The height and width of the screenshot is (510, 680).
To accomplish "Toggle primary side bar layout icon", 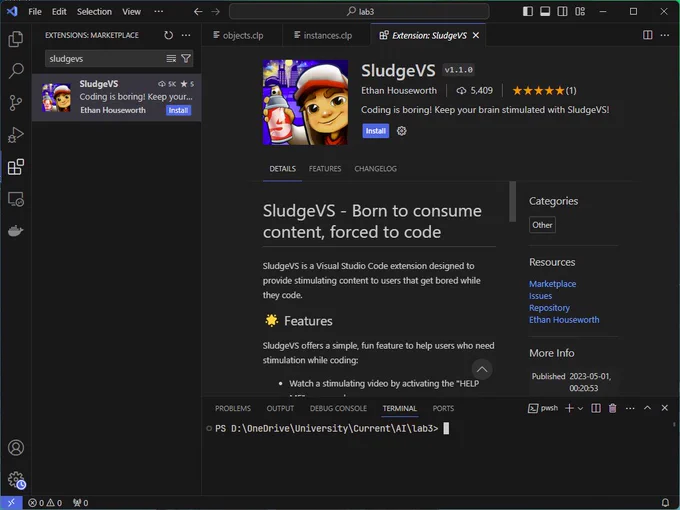I will click(x=528, y=12).
